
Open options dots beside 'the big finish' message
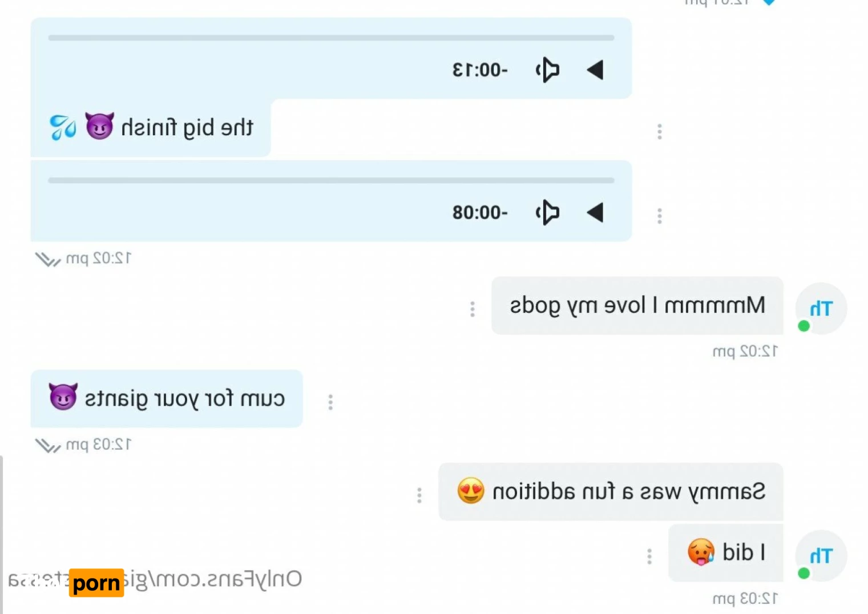(x=660, y=132)
